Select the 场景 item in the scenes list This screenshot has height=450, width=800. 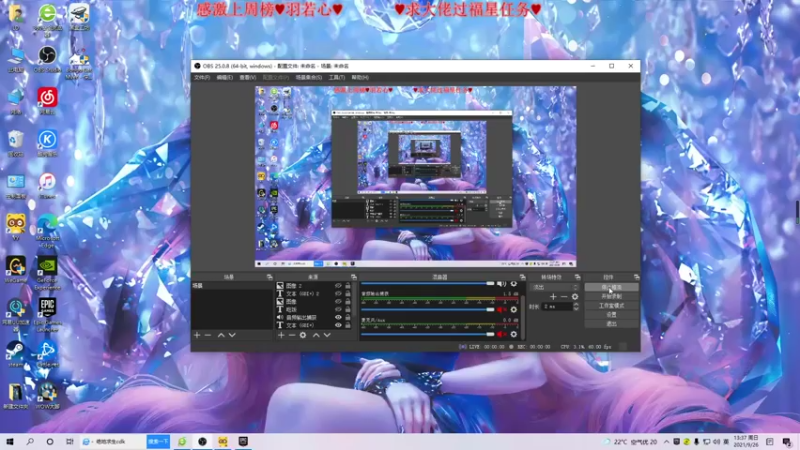point(232,286)
